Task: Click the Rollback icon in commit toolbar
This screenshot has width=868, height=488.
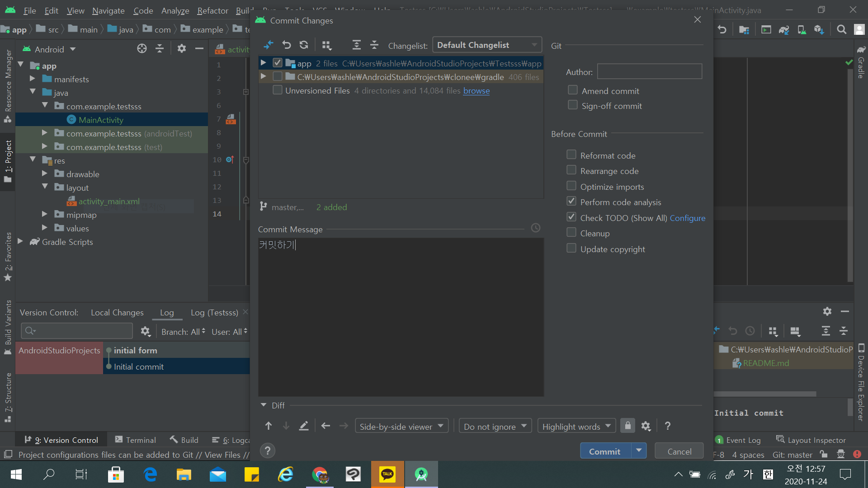Action: pos(287,45)
